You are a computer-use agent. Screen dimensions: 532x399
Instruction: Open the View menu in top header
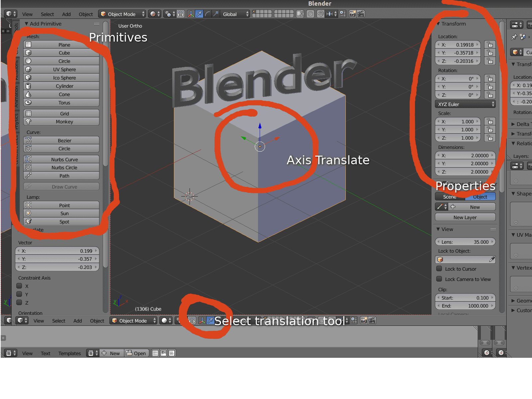(27, 14)
